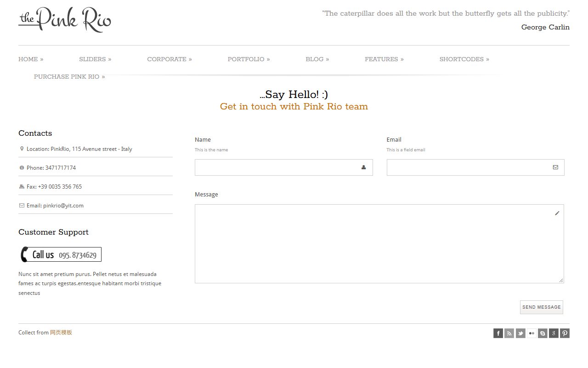This screenshot has width=588, height=368.
Task: Expand the Blog menu
Action: pyautogui.click(x=317, y=59)
